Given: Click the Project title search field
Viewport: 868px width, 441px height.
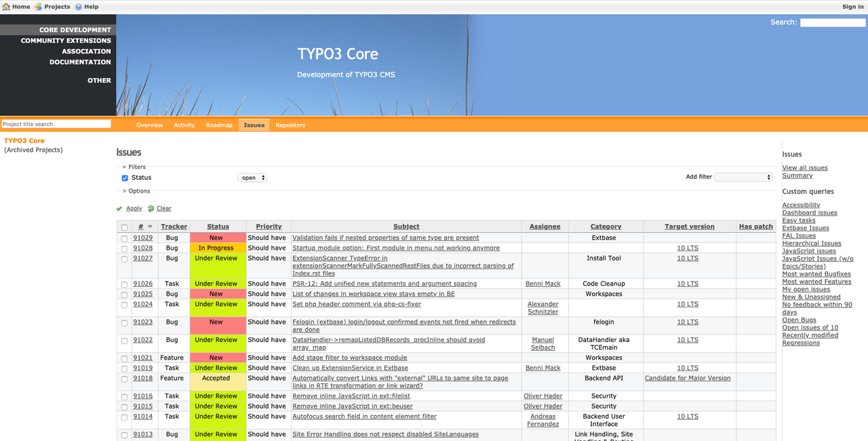Looking at the screenshot, I should point(56,124).
